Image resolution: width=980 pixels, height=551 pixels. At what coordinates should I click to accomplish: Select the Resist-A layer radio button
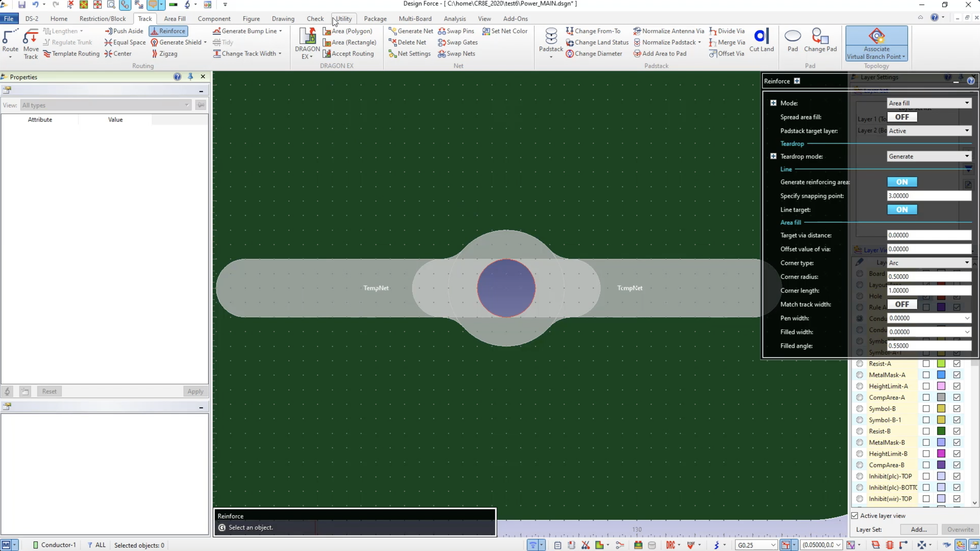860,363
